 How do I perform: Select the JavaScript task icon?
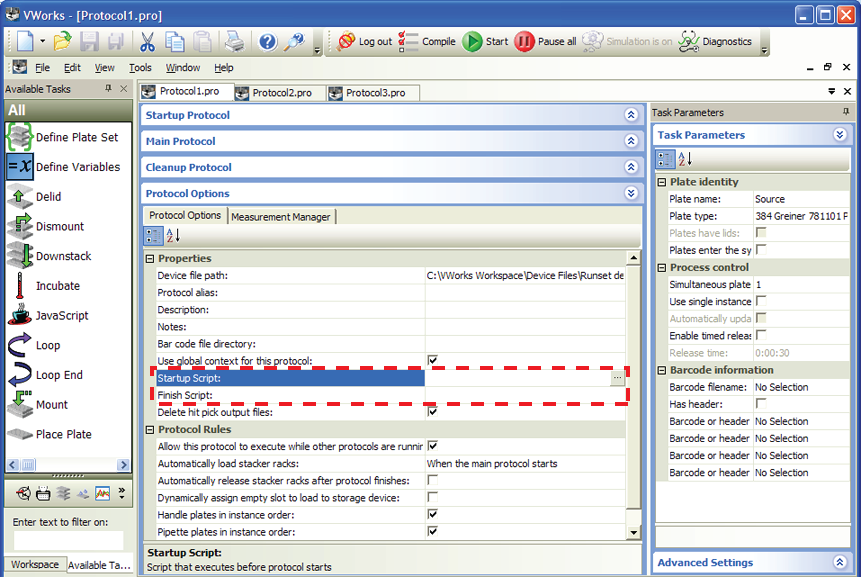pos(20,315)
